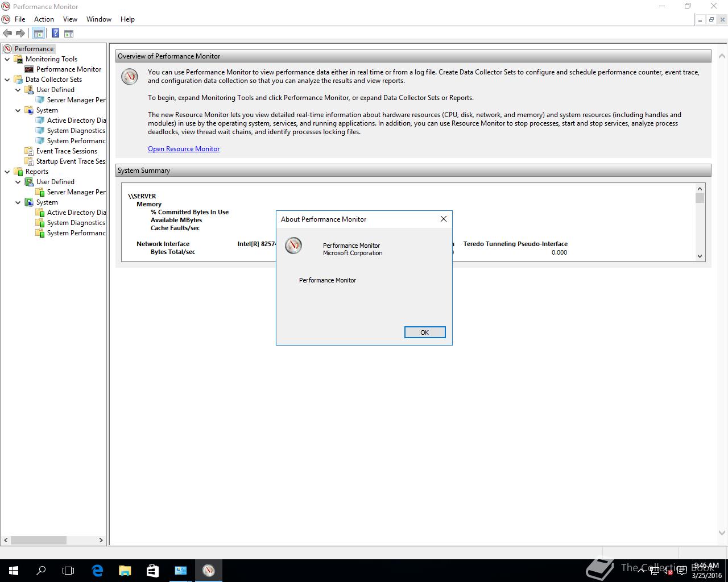Select System Diagnostics report icon under Reports
Image resolution: width=728 pixels, height=582 pixels.
40,223
